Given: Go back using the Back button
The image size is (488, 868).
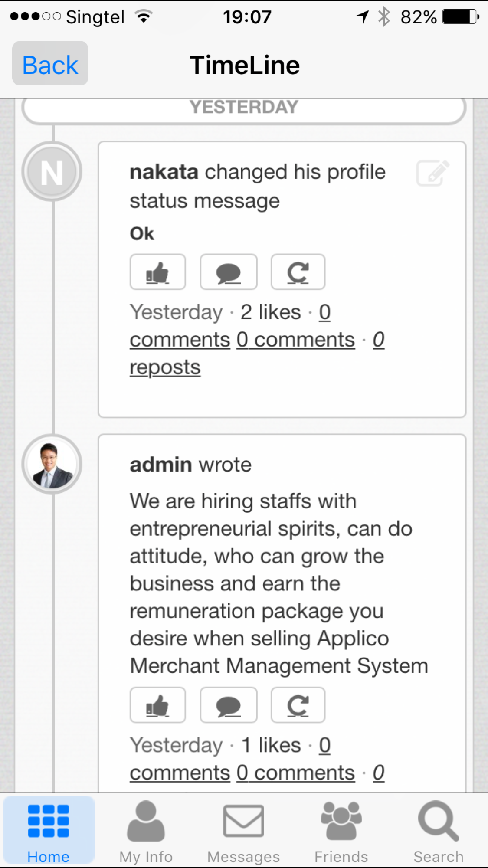Looking at the screenshot, I should tap(50, 64).
